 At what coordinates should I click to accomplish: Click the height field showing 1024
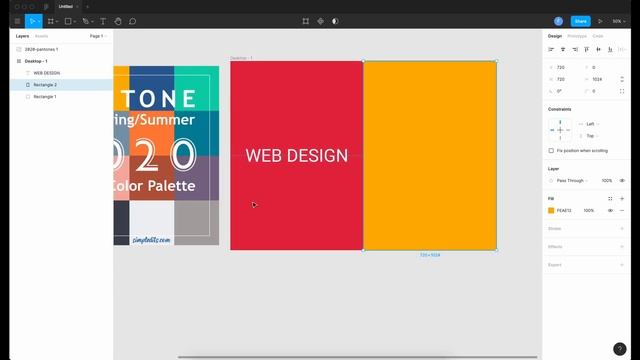(x=597, y=79)
